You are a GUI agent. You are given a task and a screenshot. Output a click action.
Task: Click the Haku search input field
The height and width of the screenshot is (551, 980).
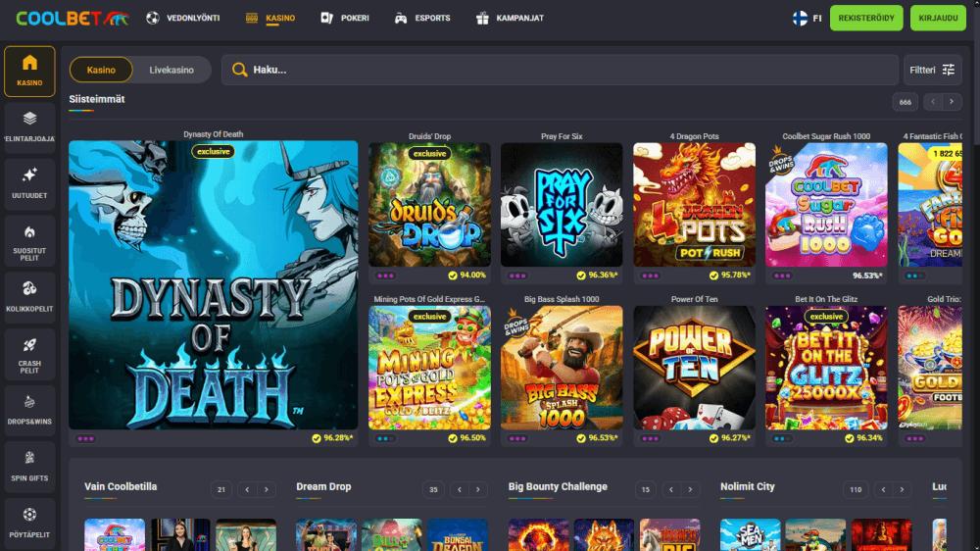pos(568,71)
